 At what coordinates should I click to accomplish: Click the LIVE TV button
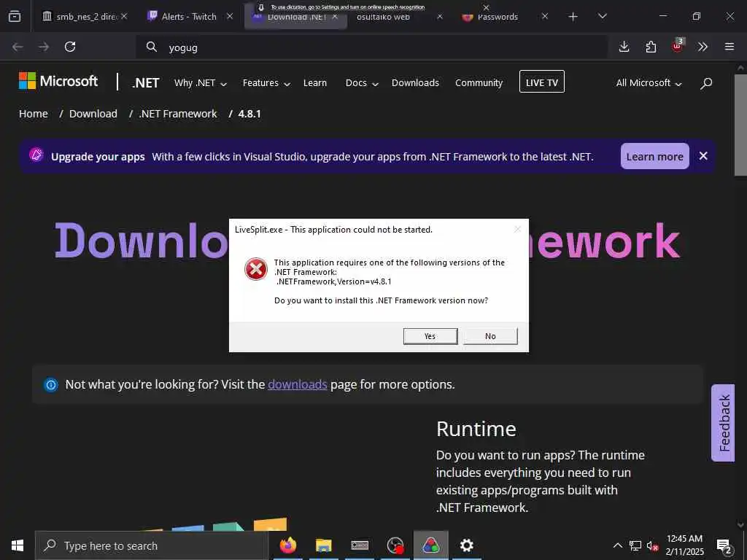(542, 82)
